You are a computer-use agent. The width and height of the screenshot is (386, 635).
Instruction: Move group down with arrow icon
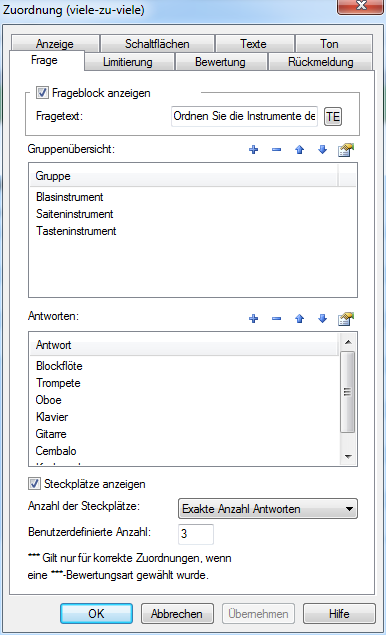click(322, 150)
